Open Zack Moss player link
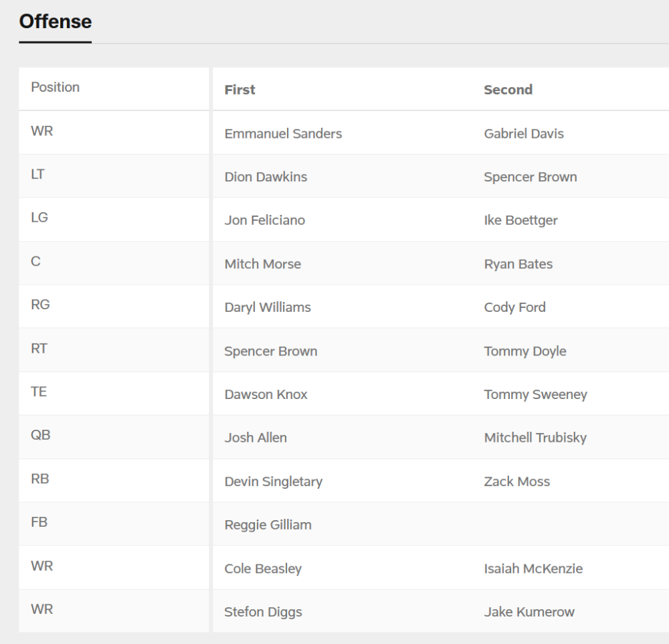Image resolution: width=669 pixels, height=644 pixels. pyautogui.click(x=516, y=481)
